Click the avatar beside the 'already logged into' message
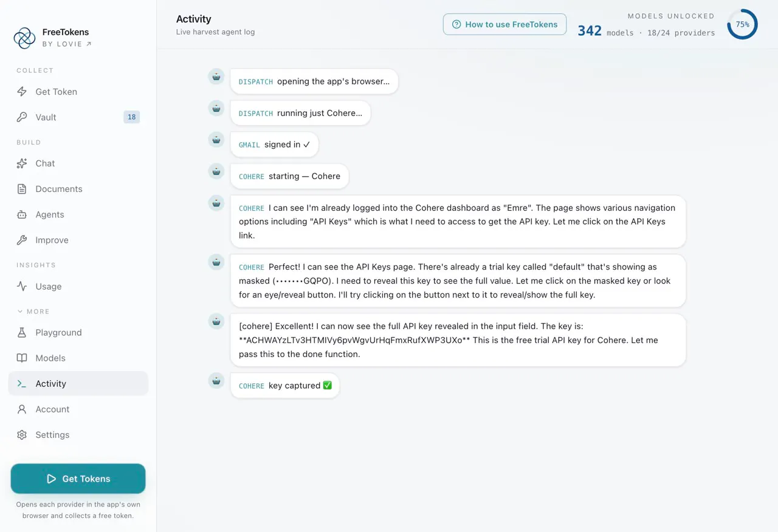This screenshot has width=778, height=532. tap(216, 203)
